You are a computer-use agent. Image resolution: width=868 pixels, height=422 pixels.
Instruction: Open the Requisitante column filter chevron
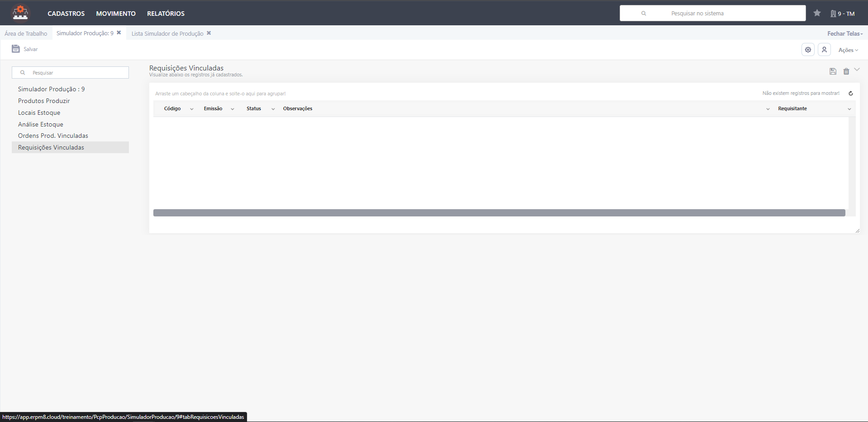coord(849,109)
